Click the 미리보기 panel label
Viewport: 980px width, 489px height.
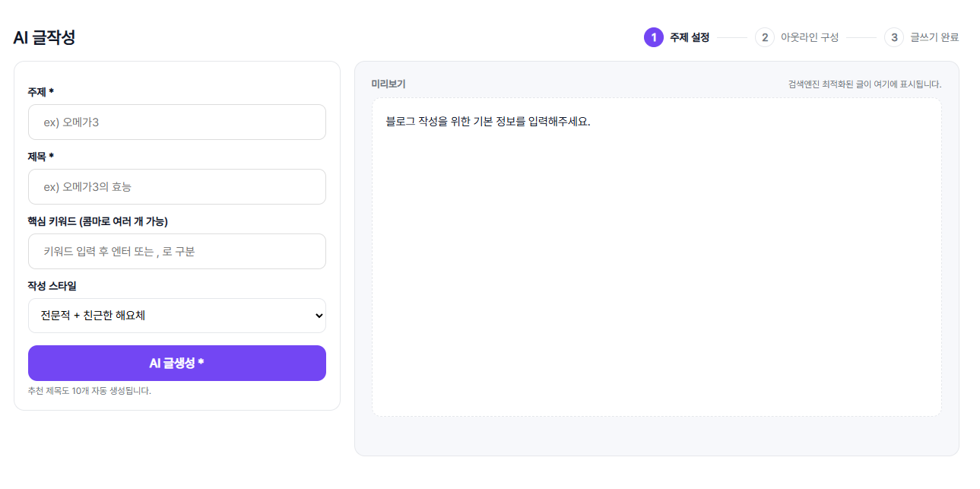388,84
